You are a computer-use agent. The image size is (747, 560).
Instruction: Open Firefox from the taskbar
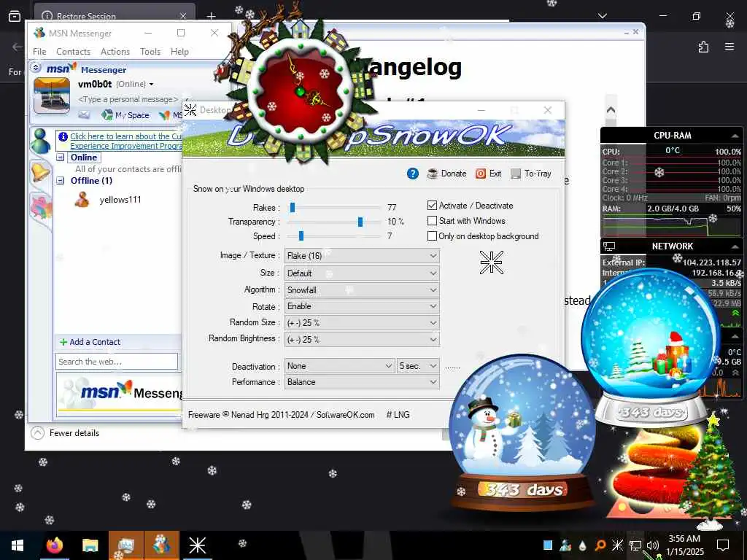click(x=55, y=545)
